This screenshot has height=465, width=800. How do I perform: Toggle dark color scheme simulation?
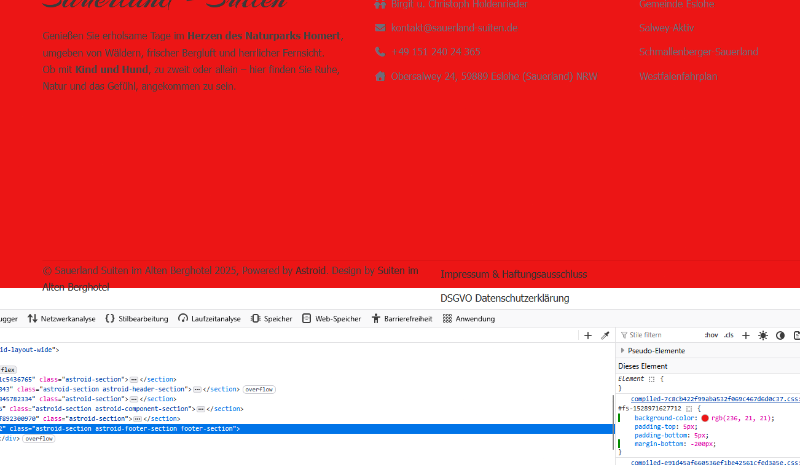pos(780,335)
